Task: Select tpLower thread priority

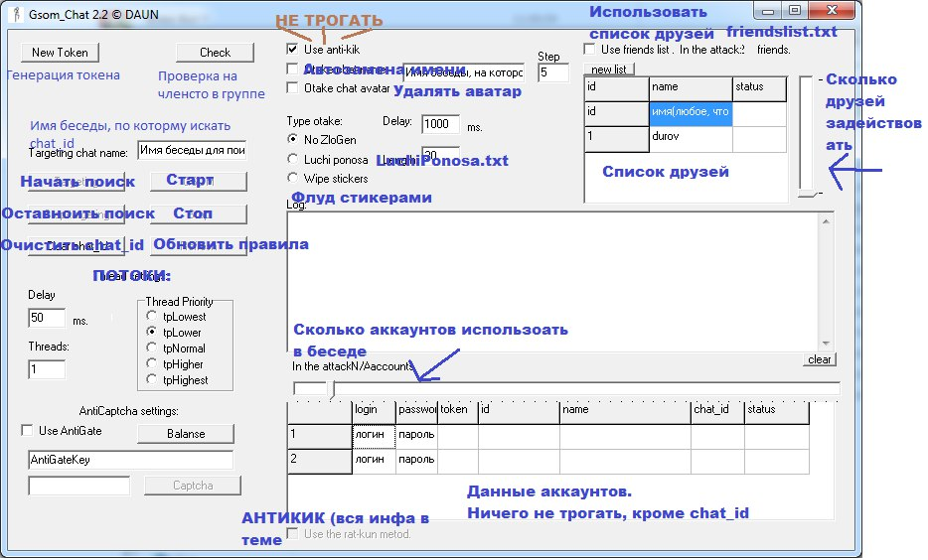Action: tap(151, 332)
